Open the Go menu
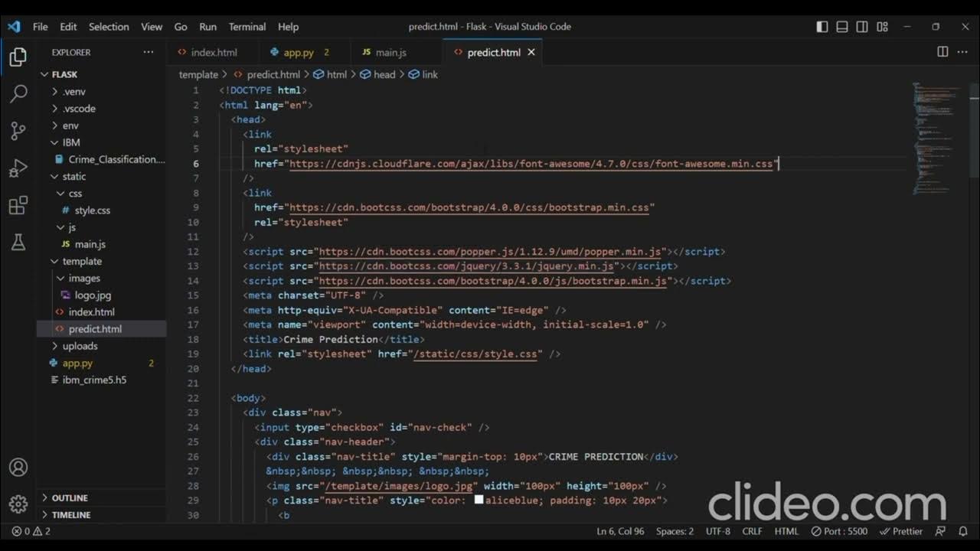Screen dimensions: 980x551 point(181,26)
